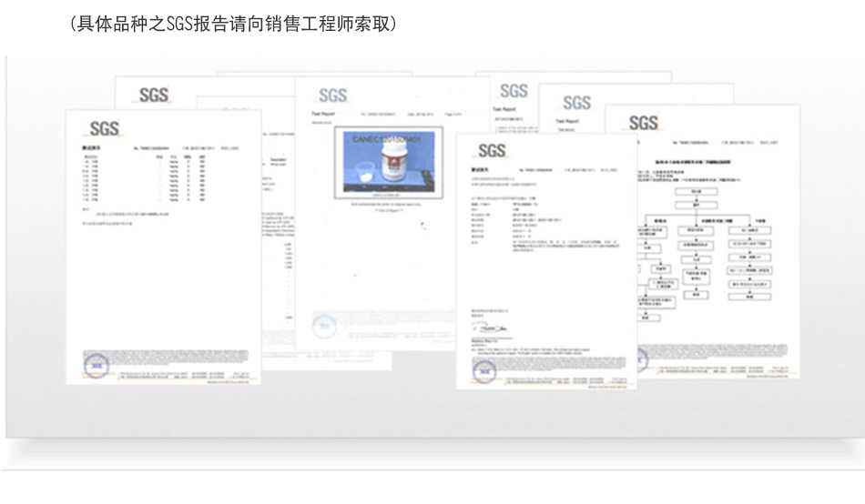Click SGS logo on back-left report page

(152, 95)
